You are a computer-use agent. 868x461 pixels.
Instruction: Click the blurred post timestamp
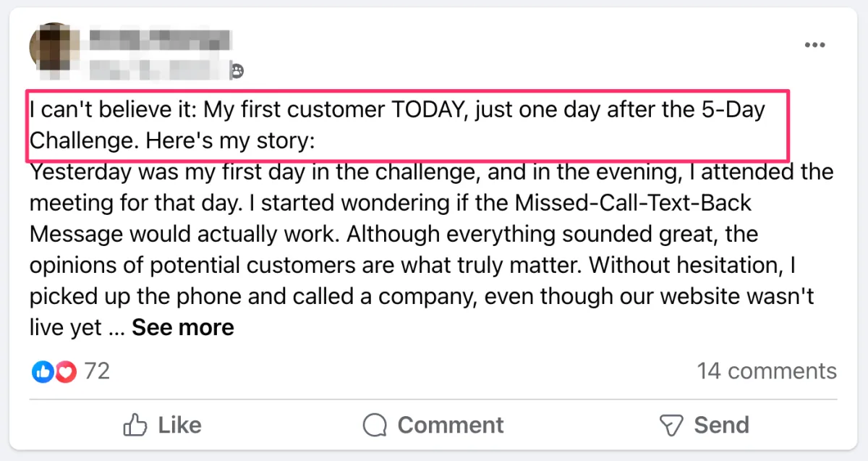156,69
